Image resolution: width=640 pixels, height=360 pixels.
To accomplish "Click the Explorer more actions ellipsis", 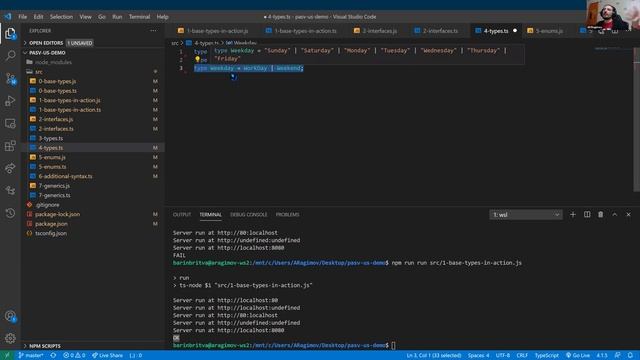I will (153, 31).
